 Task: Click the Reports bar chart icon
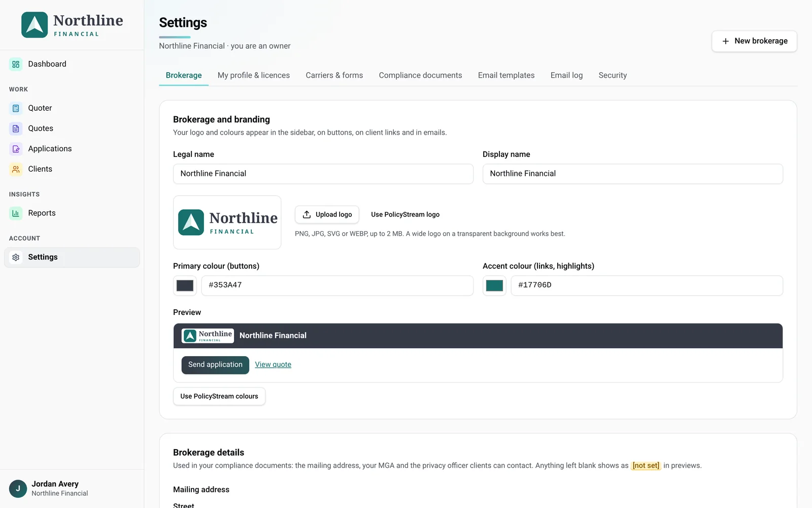tap(16, 213)
